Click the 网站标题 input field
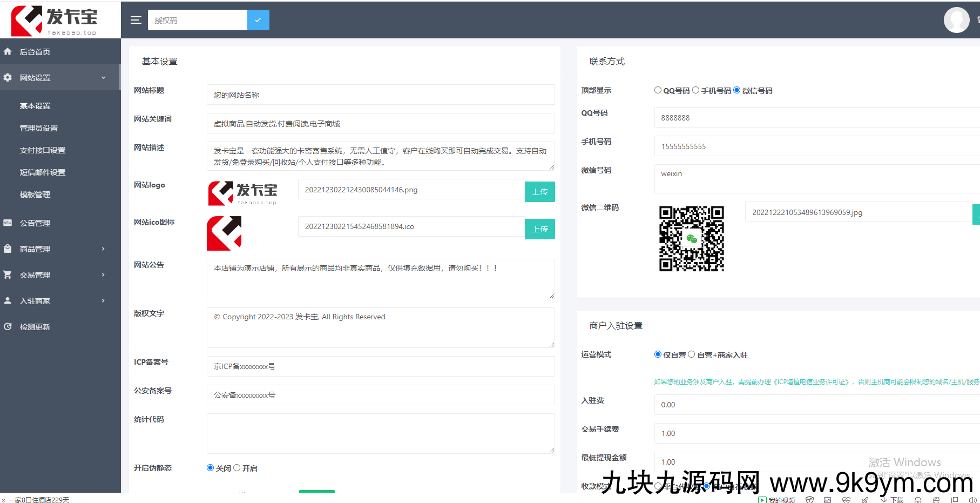This screenshot has height=503, width=980. pyautogui.click(x=380, y=95)
